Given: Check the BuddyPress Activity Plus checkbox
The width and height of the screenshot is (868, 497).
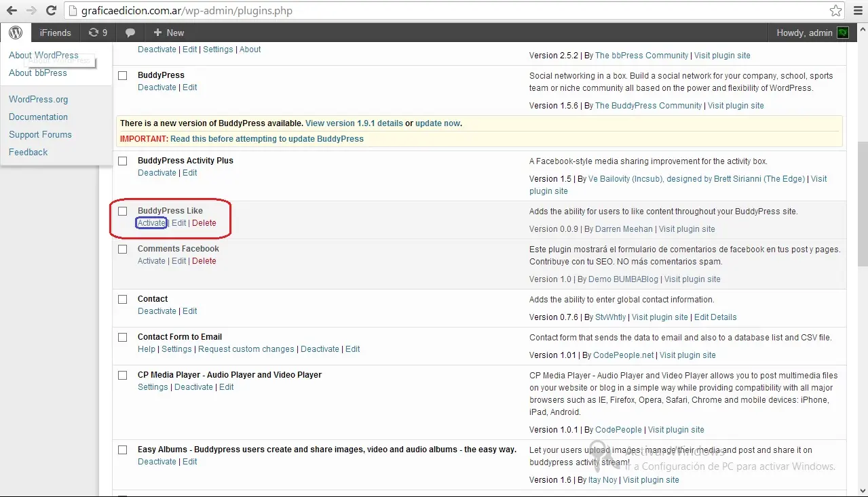Looking at the screenshot, I should point(123,161).
